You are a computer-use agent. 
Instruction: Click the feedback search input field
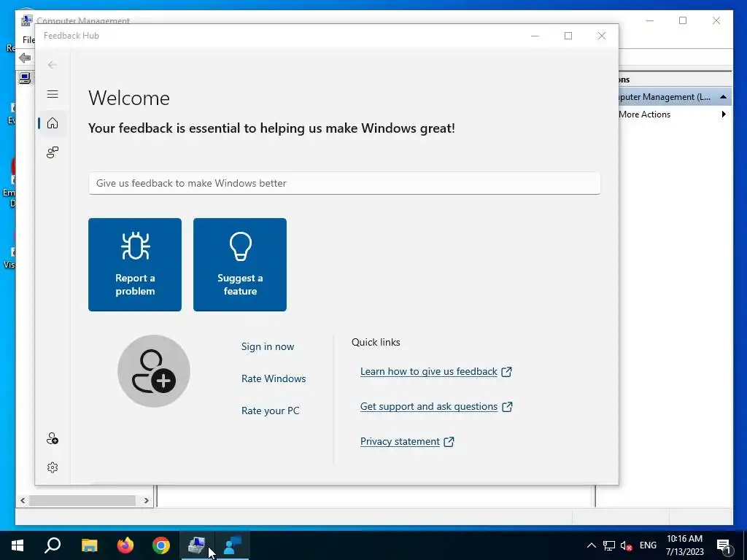tap(344, 183)
